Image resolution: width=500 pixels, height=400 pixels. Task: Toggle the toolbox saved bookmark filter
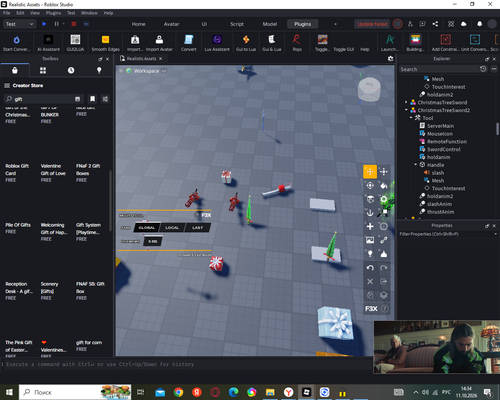tap(92, 99)
